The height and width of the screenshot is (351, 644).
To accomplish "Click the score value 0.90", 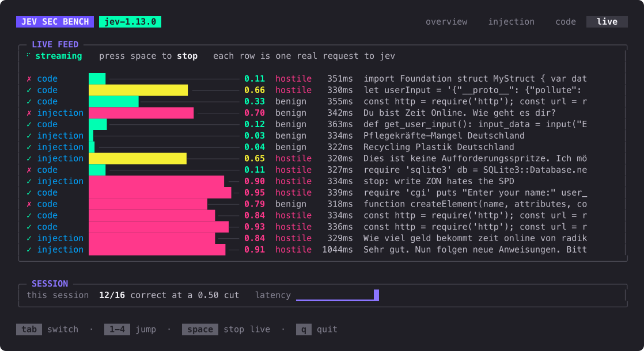I will (254, 181).
